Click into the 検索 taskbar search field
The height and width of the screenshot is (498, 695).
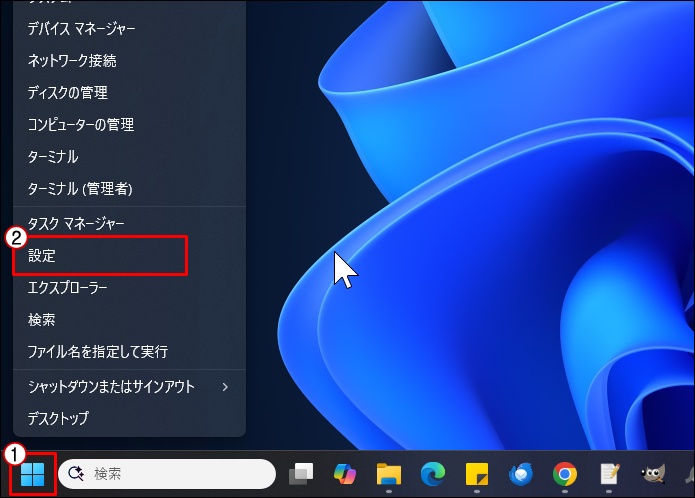(x=167, y=474)
